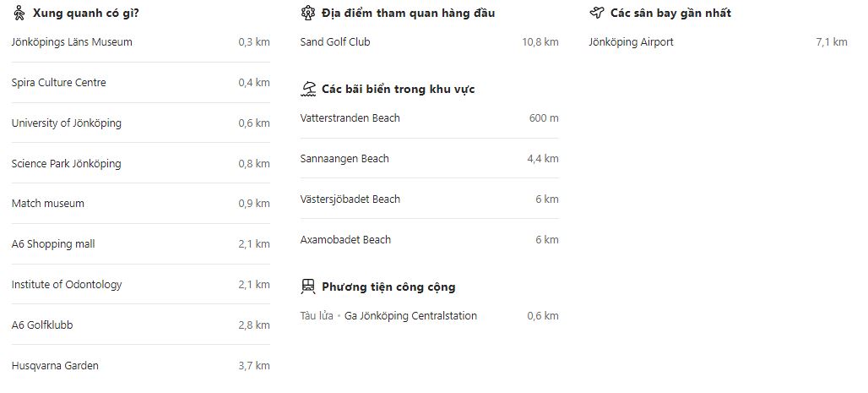Click the top attractions icon
This screenshot has width=868, height=393.
pyautogui.click(x=308, y=13)
